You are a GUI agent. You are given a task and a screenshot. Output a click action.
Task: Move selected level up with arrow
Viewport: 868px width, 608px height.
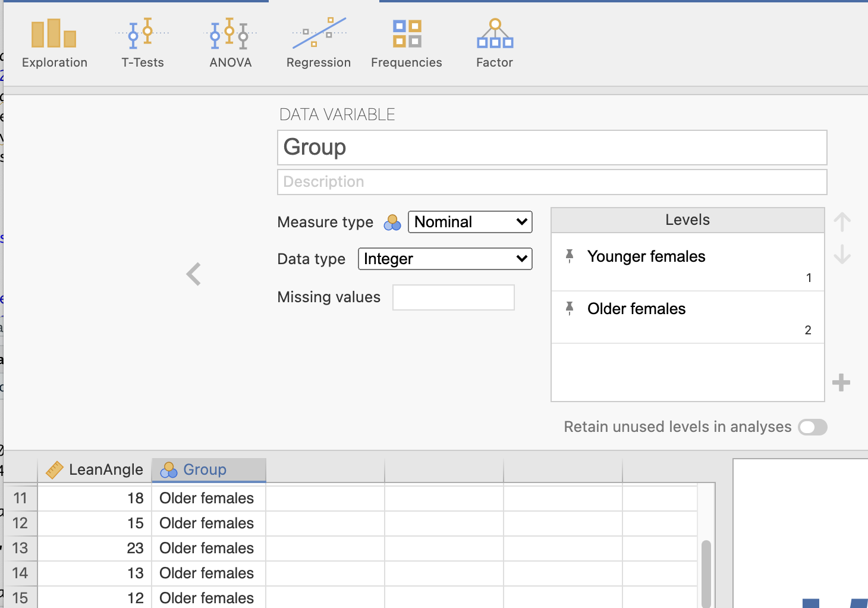[842, 222]
